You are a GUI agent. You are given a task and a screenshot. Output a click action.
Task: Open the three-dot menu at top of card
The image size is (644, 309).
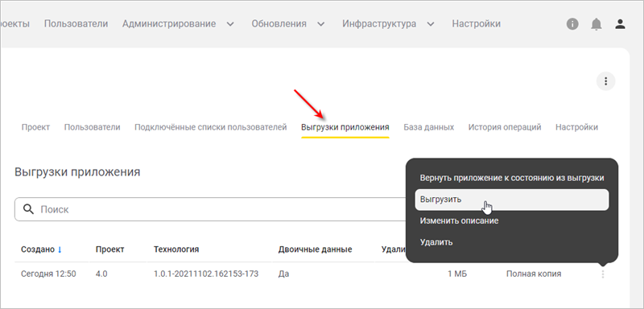click(x=605, y=81)
